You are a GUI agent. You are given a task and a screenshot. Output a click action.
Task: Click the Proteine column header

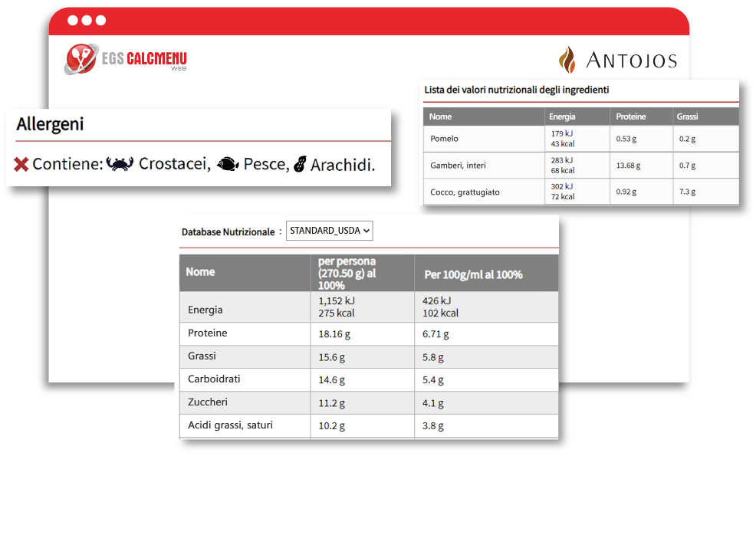631,117
